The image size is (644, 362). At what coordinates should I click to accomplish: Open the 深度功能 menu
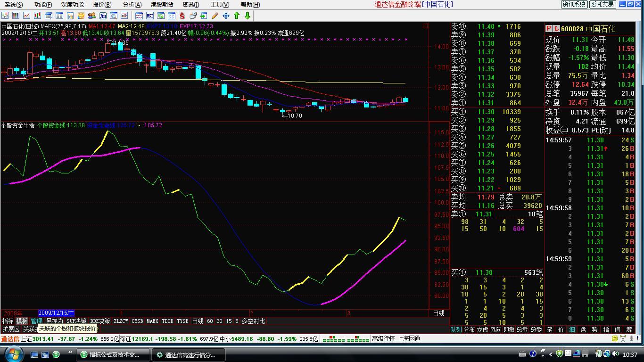pos(73,4)
